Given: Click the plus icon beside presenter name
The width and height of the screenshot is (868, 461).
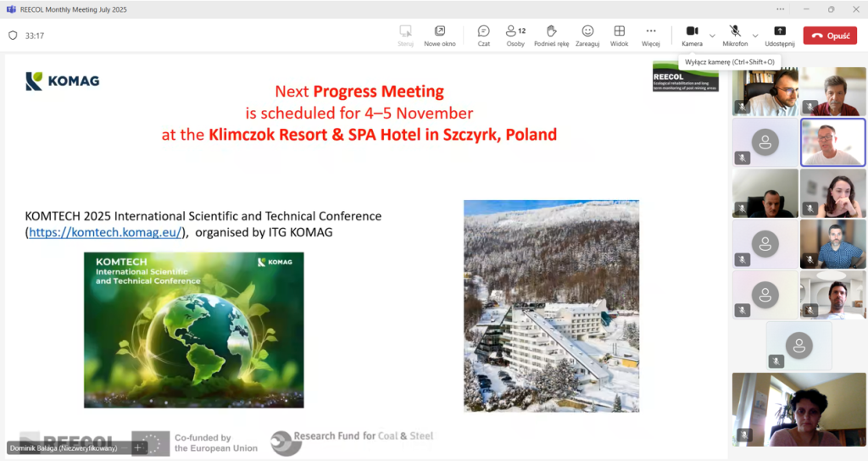Looking at the screenshot, I should [x=138, y=447].
